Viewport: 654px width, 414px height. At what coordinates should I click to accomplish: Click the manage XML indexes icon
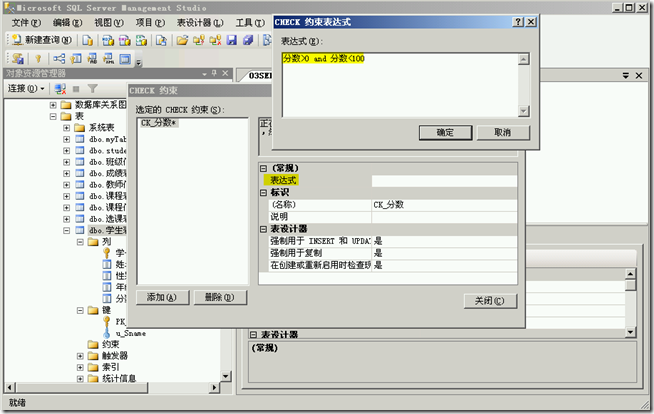tap(108, 59)
